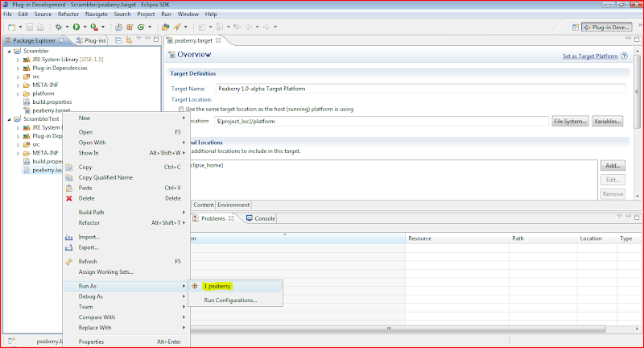
Task: Click the New Java Project toolbar icon
Action: (x=118, y=27)
